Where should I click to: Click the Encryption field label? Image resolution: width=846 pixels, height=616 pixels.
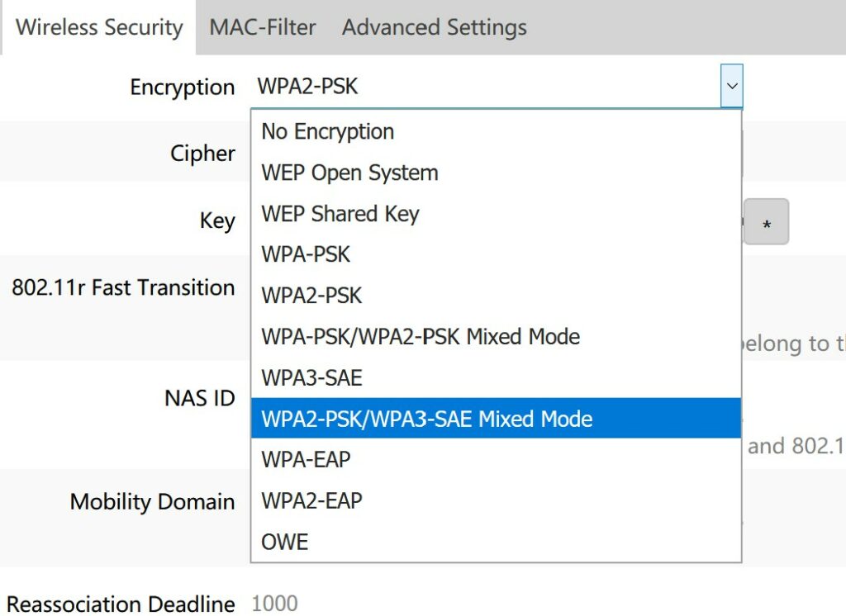182,88
